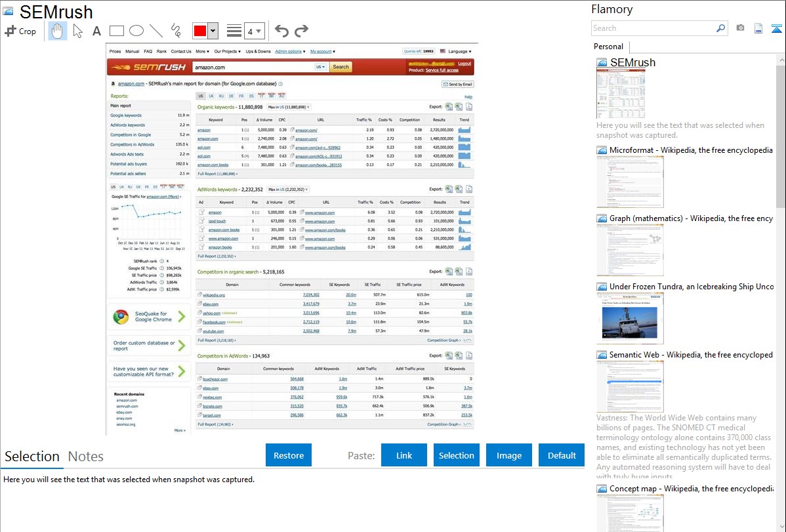Choose the arrow pointer tool
The width and height of the screenshot is (786, 532).
(x=77, y=31)
